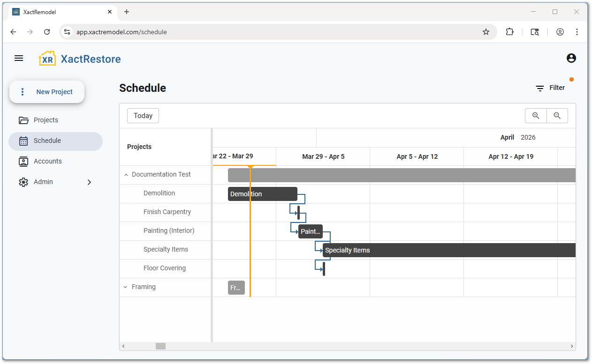592x364 pixels.
Task: Select the Projects folder icon in sidebar
Action: point(23,120)
